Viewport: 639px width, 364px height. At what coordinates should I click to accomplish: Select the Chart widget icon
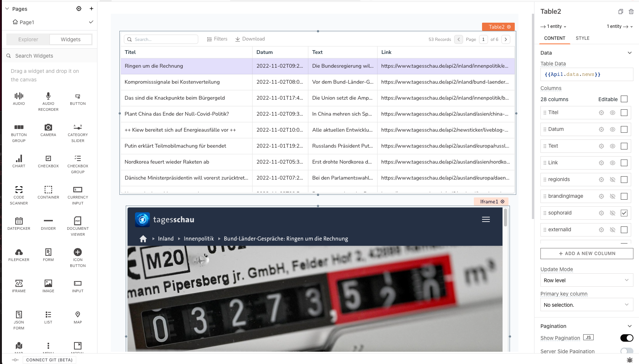tap(19, 158)
